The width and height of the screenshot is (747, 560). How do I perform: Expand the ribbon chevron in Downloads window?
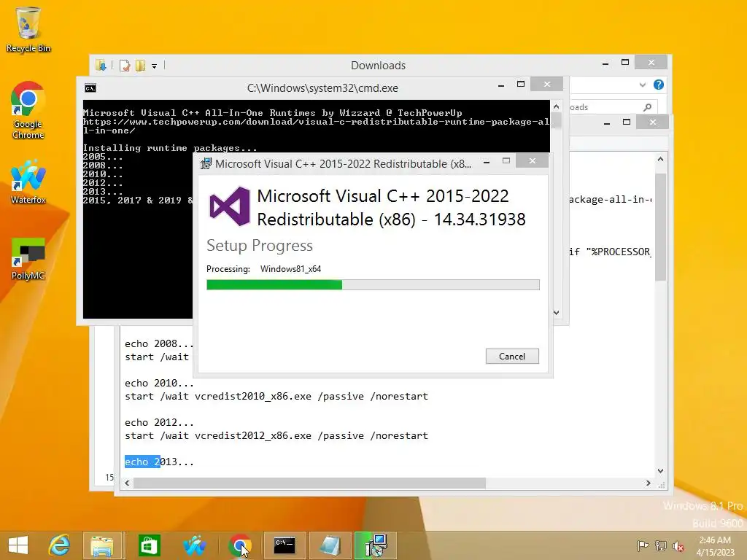[642, 85]
